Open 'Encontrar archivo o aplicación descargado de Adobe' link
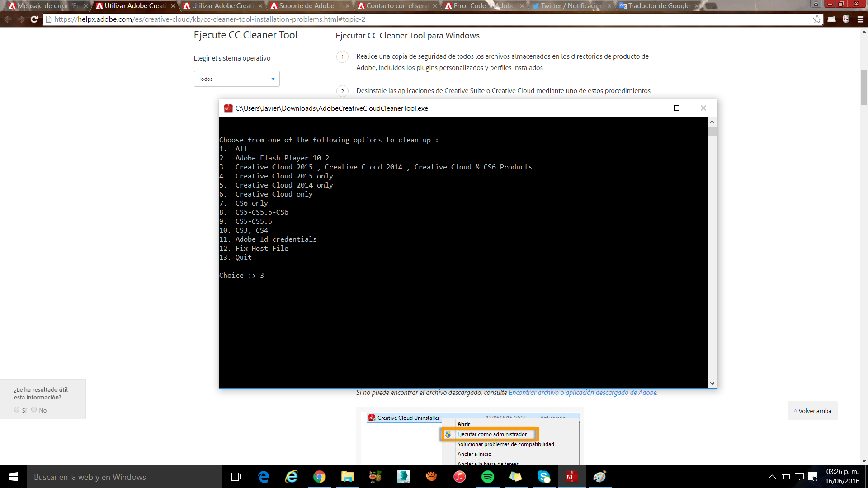Image resolution: width=868 pixels, height=488 pixels. (x=583, y=392)
